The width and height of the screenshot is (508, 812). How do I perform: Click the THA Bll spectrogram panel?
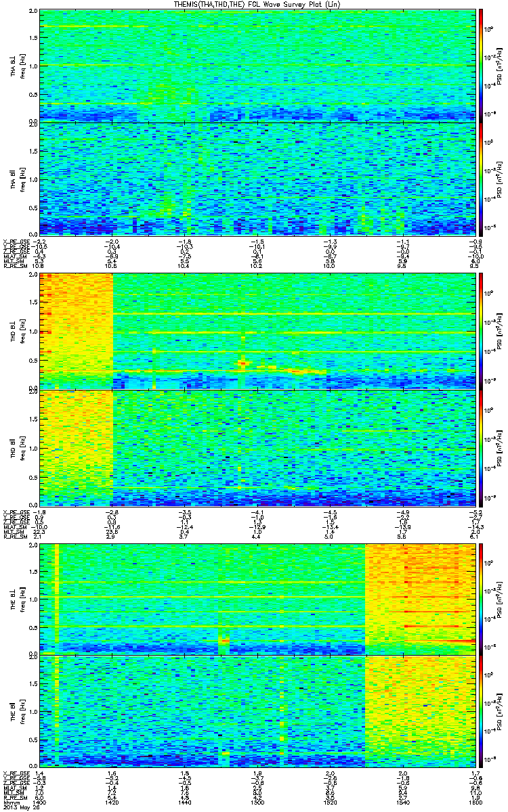coord(257,179)
